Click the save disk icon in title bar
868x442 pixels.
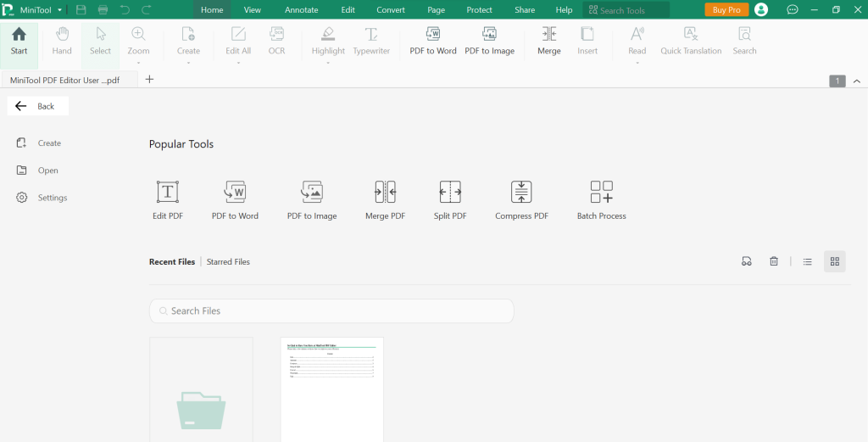pyautogui.click(x=81, y=10)
